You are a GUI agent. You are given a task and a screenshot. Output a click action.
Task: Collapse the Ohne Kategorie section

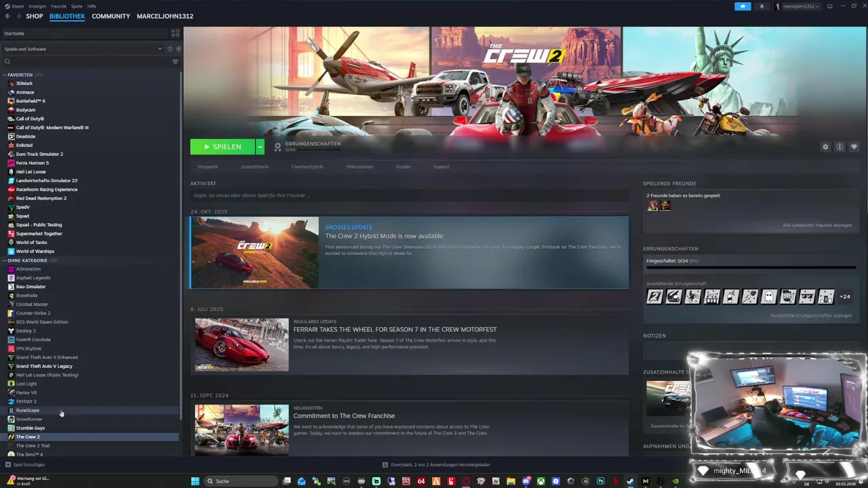(5, 260)
